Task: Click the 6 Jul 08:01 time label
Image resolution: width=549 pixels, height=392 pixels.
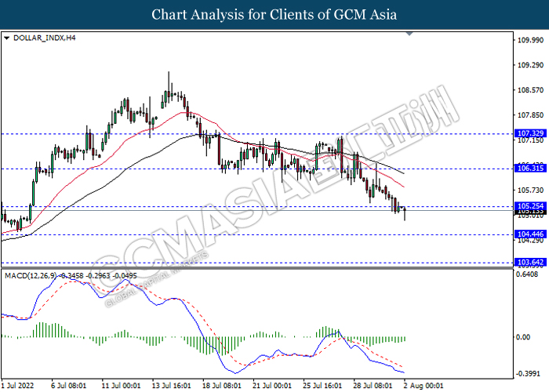Action: (68, 386)
